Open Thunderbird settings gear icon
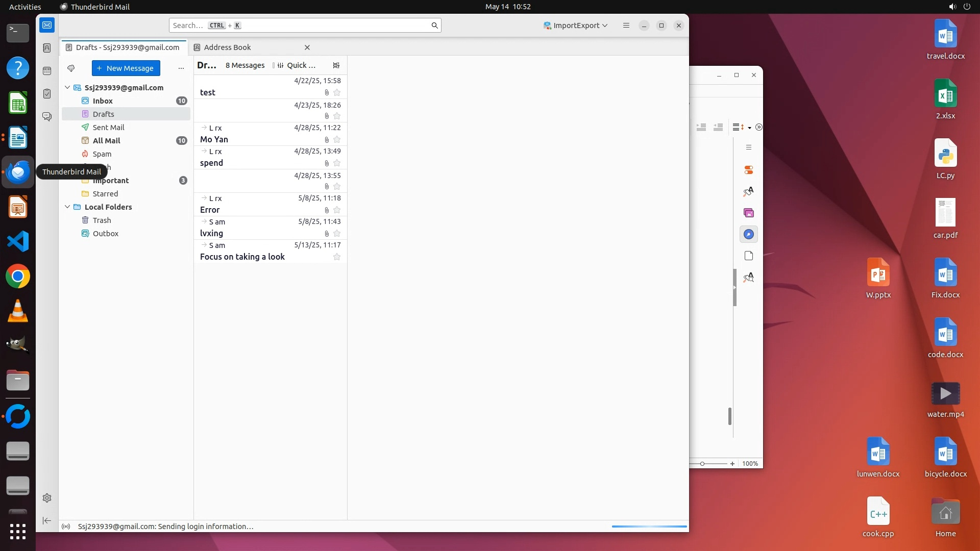 (x=47, y=498)
